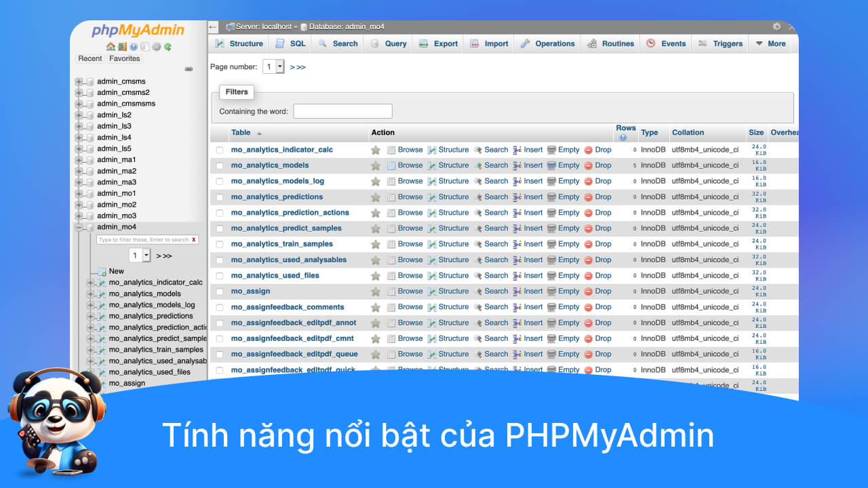Open the More tab dropdown
Viewport: 868px width, 488px height.
[770, 43]
